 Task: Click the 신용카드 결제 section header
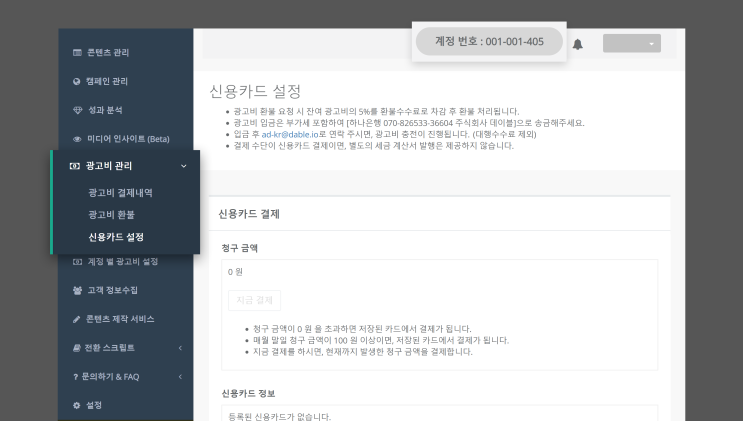click(x=249, y=214)
